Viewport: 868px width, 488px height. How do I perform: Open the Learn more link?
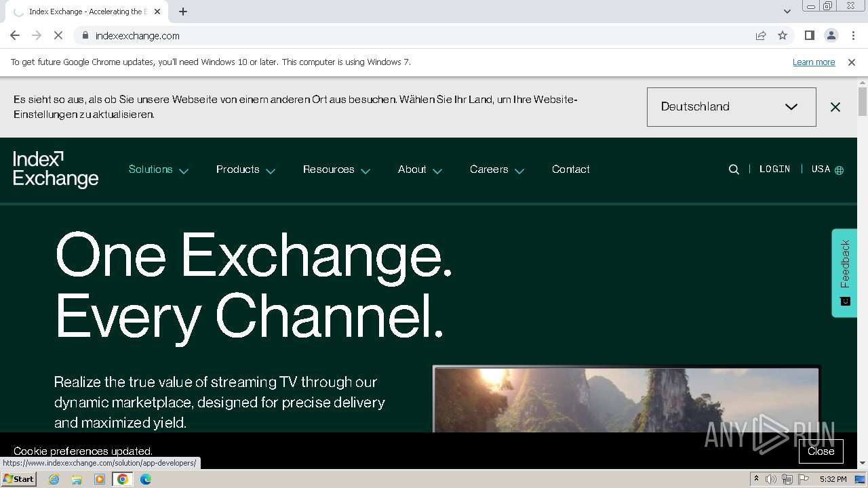[814, 62]
